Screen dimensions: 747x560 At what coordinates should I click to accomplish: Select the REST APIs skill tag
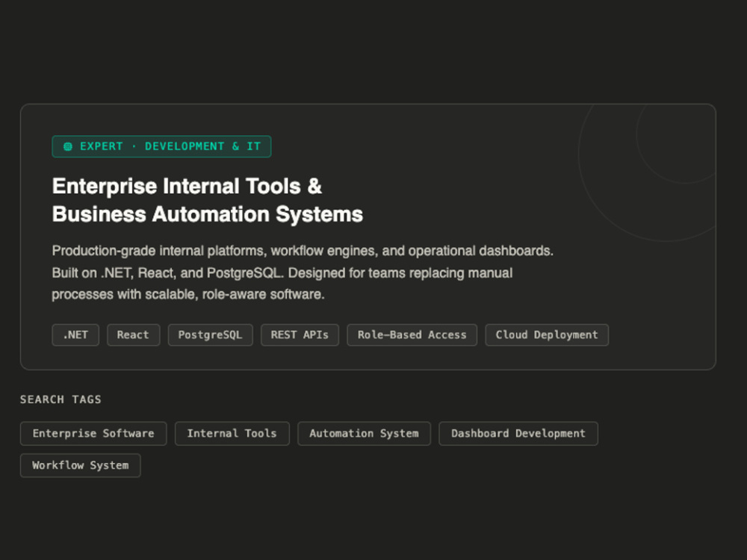click(x=300, y=335)
